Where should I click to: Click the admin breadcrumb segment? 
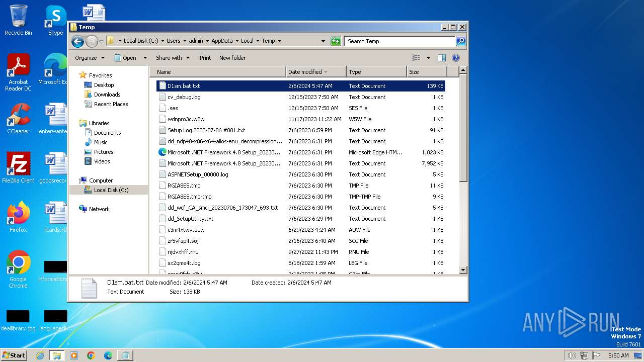pyautogui.click(x=196, y=41)
